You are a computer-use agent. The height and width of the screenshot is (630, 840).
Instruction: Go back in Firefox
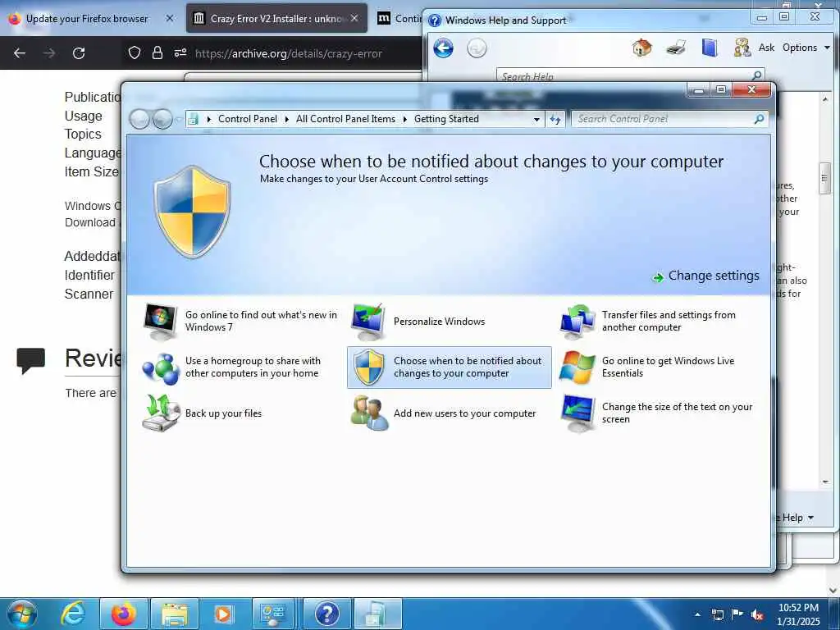coord(20,53)
